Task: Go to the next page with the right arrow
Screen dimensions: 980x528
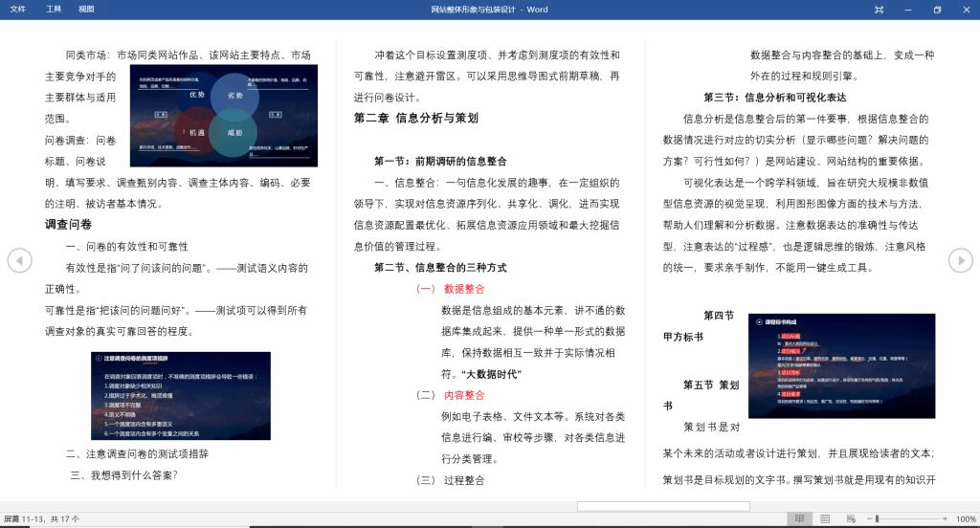Action: 960,259
